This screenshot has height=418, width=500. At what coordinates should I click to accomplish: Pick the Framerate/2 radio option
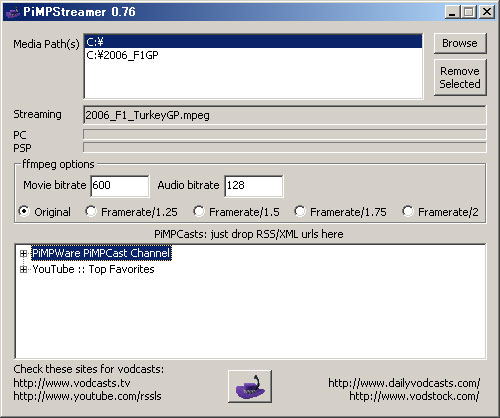click(408, 211)
